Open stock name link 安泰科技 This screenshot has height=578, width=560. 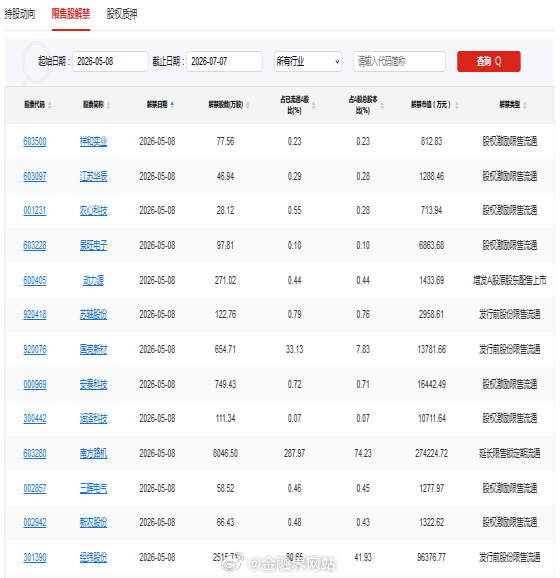tap(94, 384)
